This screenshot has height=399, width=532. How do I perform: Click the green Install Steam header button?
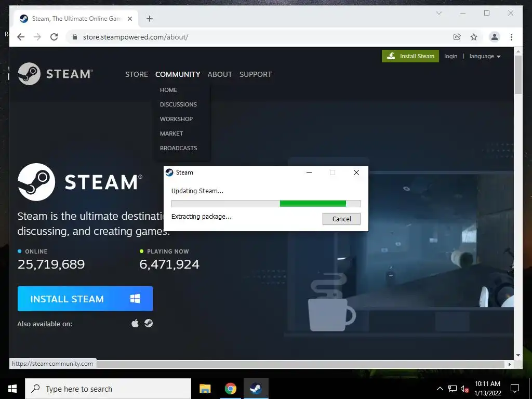[410, 56]
